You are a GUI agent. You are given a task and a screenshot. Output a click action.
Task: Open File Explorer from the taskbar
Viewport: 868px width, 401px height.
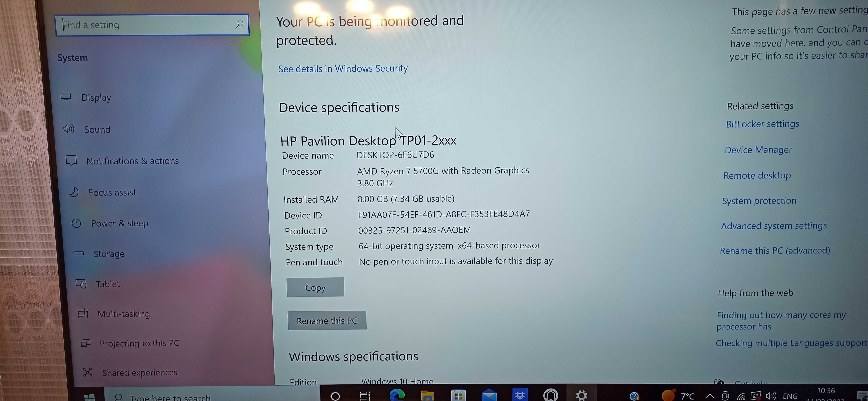(428, 396)
